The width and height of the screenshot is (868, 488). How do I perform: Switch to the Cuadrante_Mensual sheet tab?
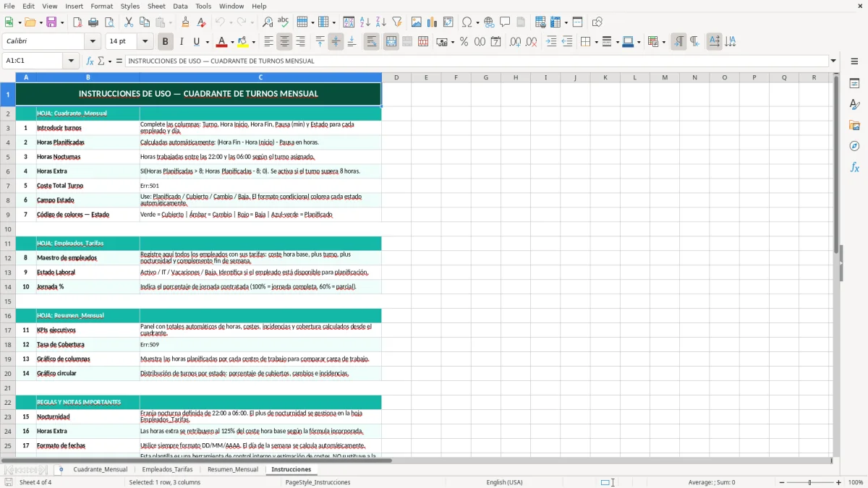(101, 469)
